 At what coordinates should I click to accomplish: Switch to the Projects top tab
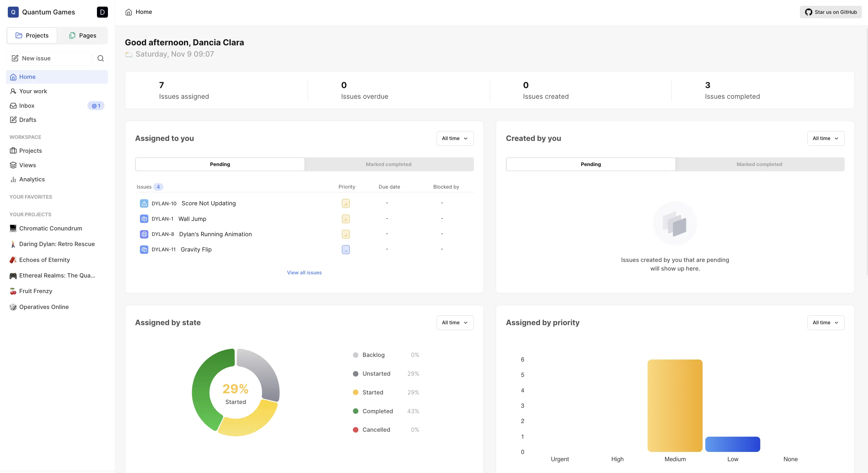point(32,36)
